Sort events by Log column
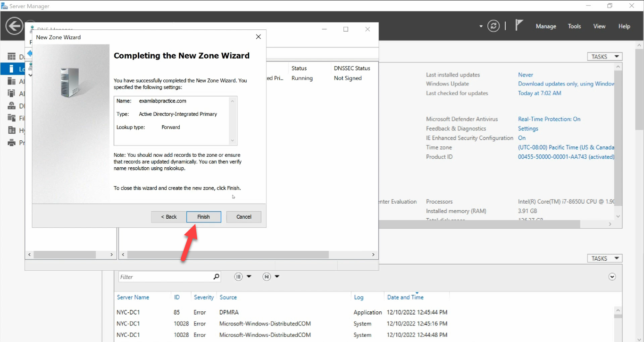The height and width of the screenshot is (342, 644). click(359, 297)
